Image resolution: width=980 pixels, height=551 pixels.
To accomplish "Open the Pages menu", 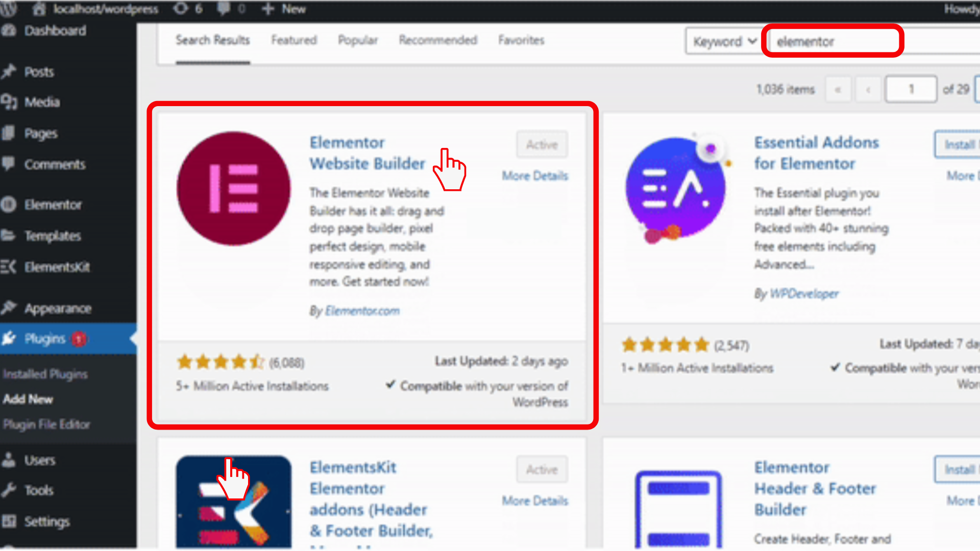I will click(41, 133).
